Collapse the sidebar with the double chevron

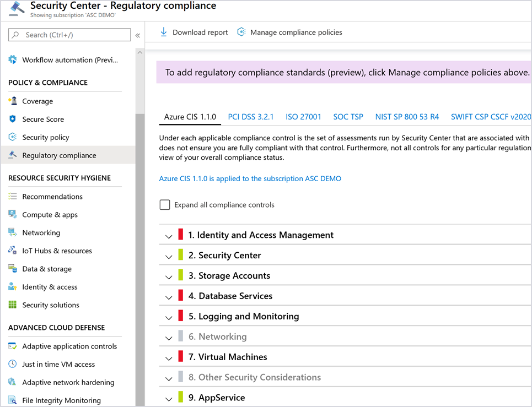137,34
